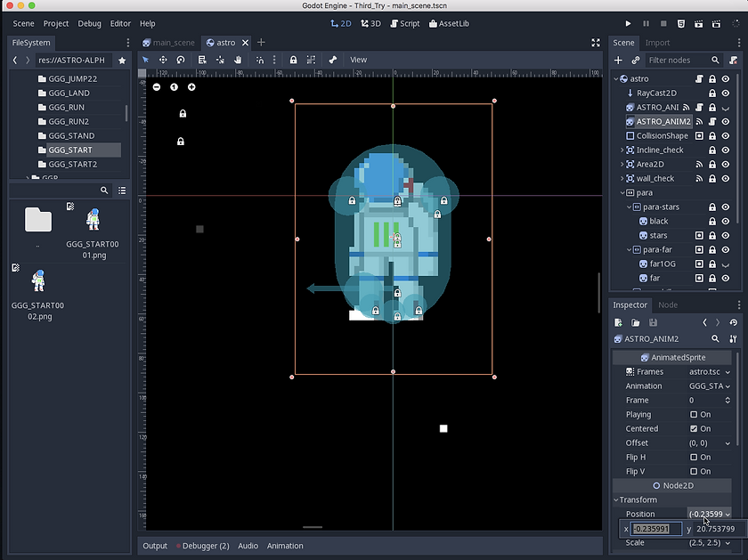Pause the running scene
The image size is (748, 560).
pos(646,23)
